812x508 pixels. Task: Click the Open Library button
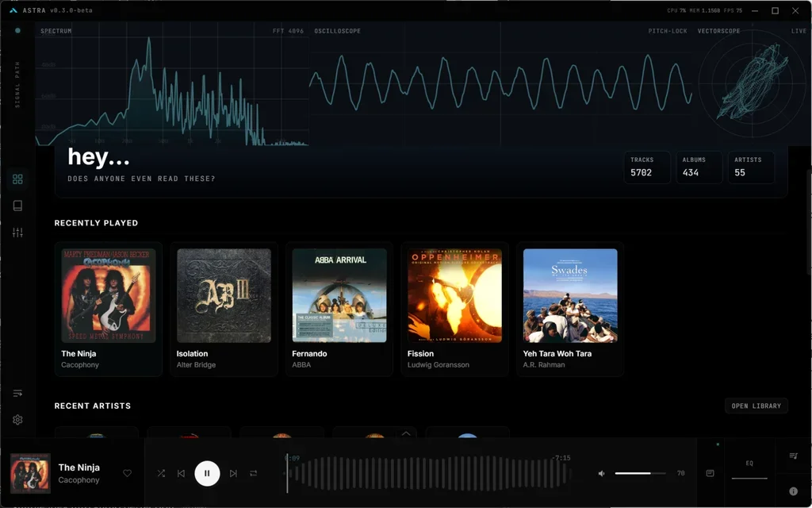point(756,406)
